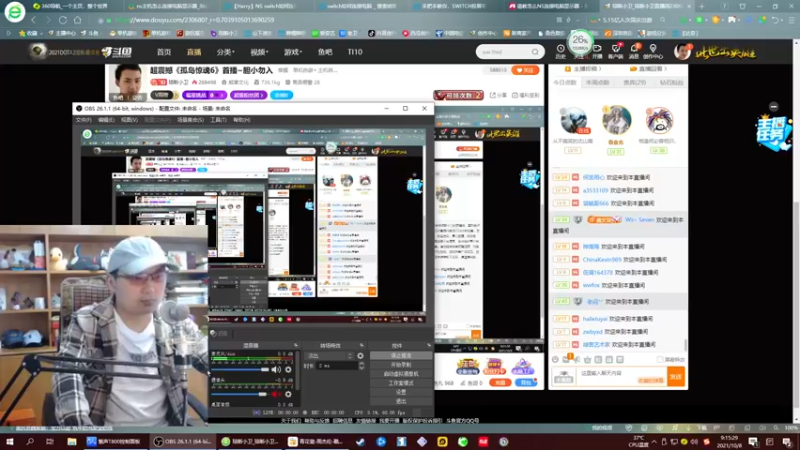Switch to today's ranking tab in chat panel
This screenshot has height=450, width=800.
pos(565,82)
